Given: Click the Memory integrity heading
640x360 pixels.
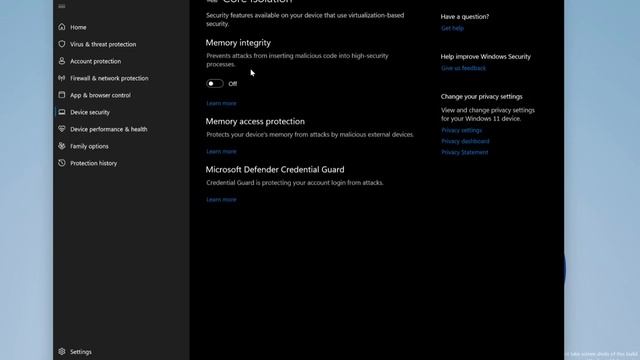Looking at the screenshot, I should [x=238, y=43].
